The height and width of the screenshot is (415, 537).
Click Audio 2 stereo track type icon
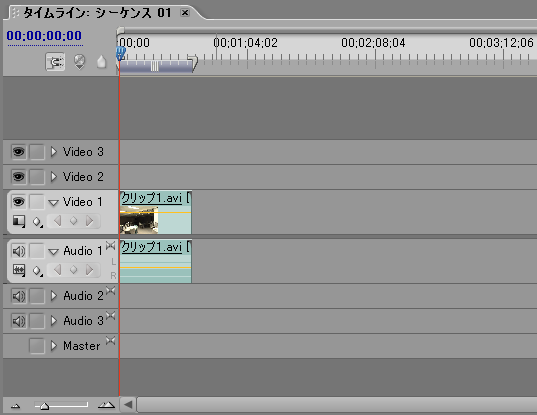coord(110,291)
